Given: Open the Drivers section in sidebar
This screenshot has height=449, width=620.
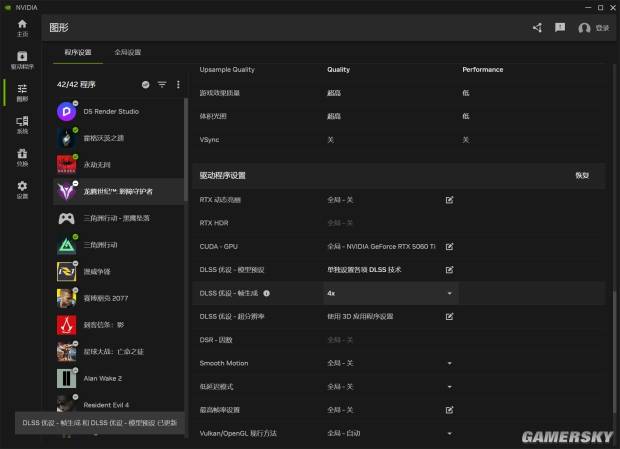Looking at the screenshot, I should click(x=22, y=60).
